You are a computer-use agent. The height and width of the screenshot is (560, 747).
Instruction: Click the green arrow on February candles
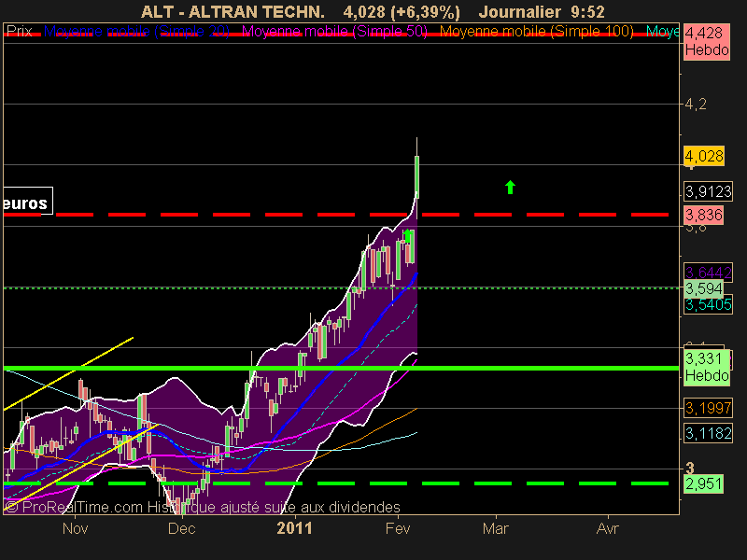point(407,236)
